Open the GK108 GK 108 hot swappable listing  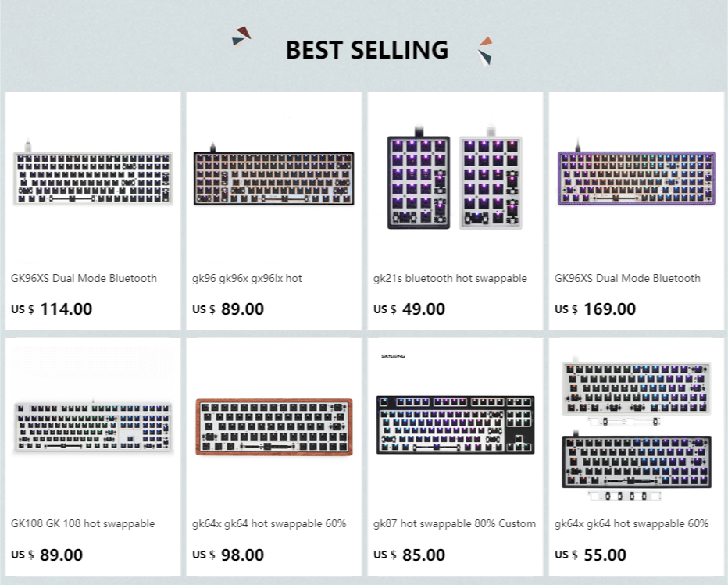pos(80,523)
